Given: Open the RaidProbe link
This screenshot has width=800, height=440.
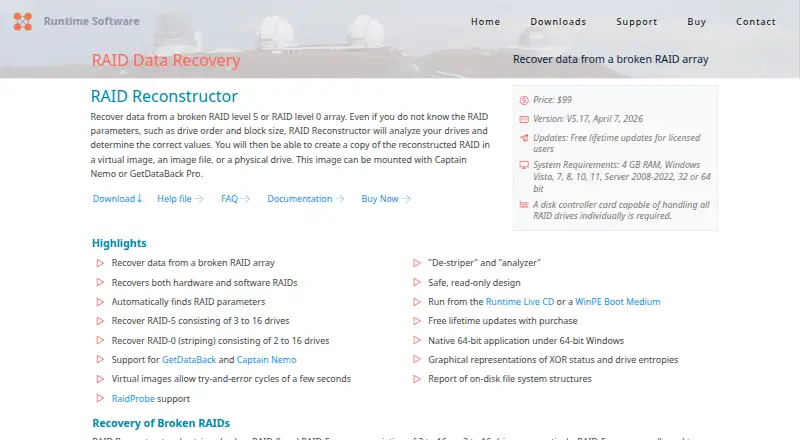Looking at the screenshot, I should pos(133,399).
